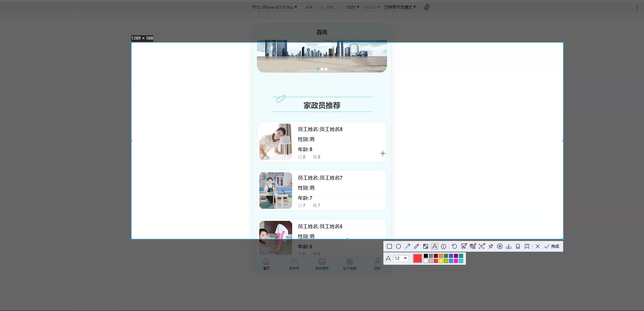Viewport: 644px width, 311px height.
Task: Pick the dark red color swatch
Action: click(436, 256)
